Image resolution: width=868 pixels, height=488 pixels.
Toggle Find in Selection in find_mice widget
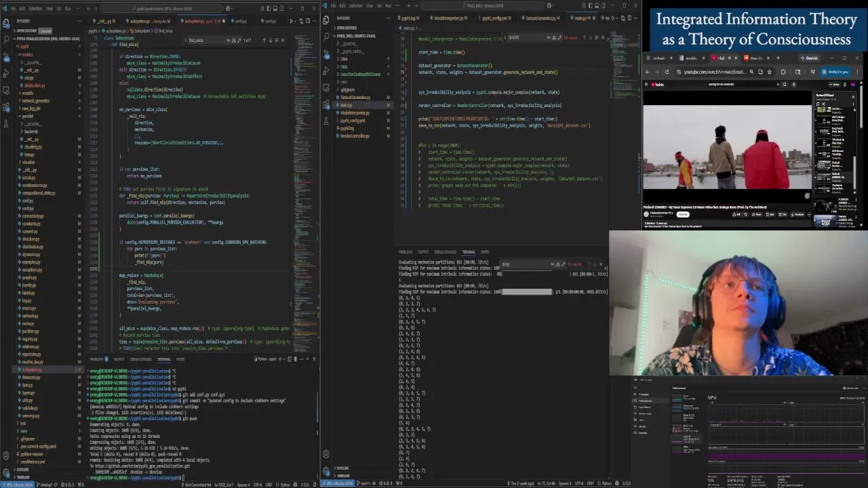tap(277, 41)
